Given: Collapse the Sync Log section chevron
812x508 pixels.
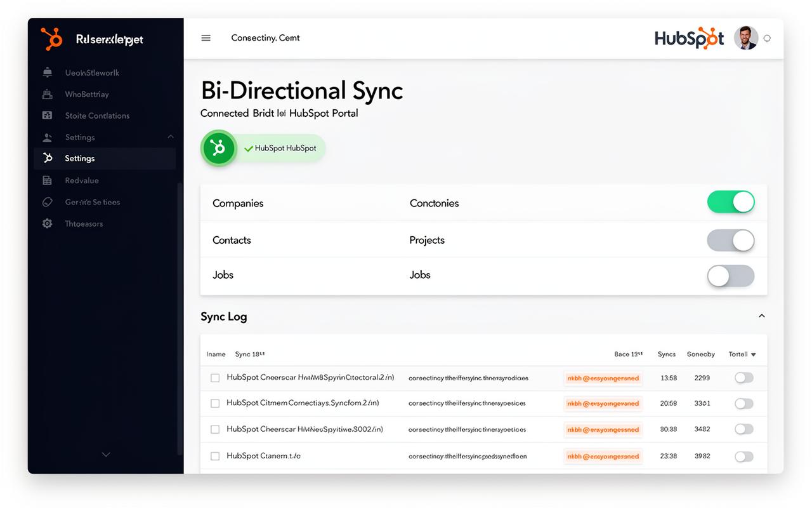Looking at the screenshot, I should pos(762,316).
